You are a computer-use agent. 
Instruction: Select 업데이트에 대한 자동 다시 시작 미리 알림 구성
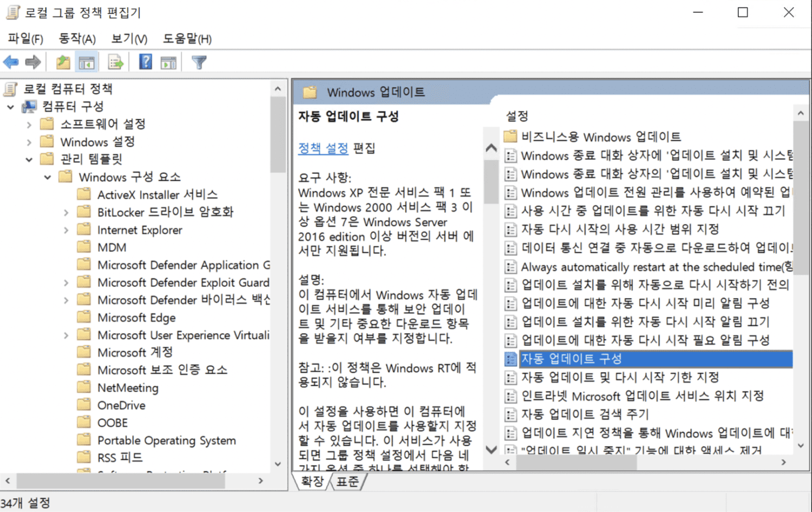point(645,303)
